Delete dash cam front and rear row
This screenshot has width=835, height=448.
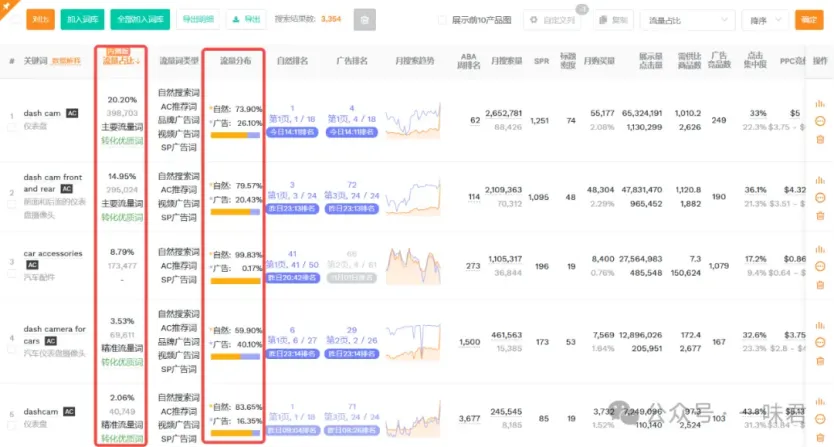[820, 215]
